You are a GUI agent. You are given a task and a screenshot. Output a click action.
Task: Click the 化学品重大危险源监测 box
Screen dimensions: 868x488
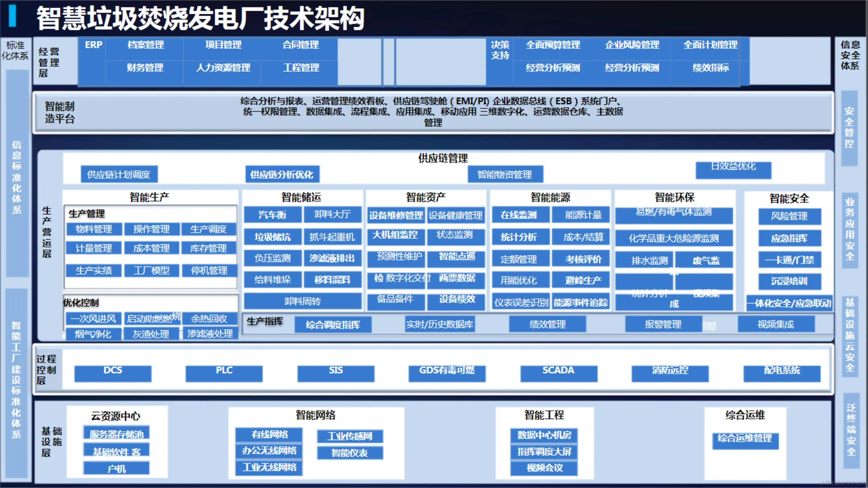click(674, 238)
